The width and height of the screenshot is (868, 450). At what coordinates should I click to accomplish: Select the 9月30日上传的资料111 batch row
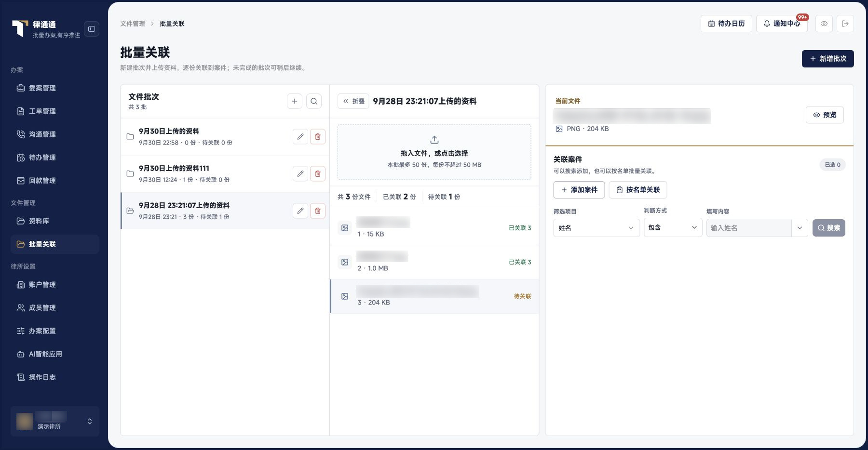click(225, 174)
